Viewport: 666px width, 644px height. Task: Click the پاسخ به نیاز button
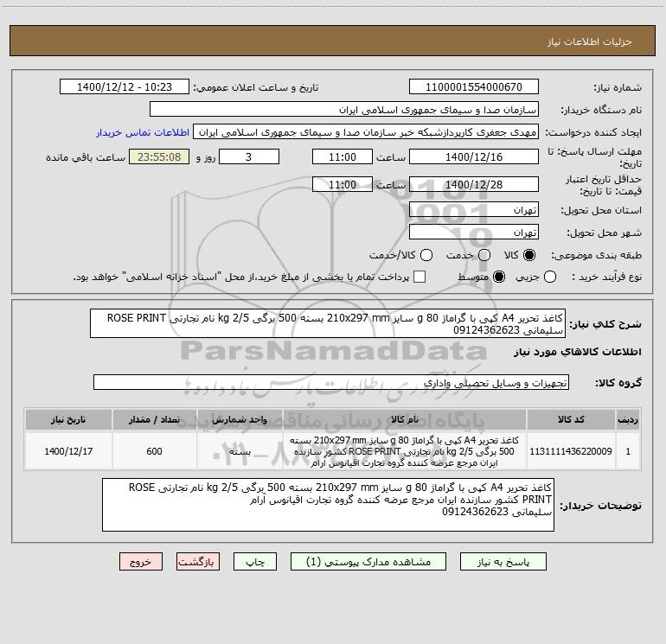503,562
